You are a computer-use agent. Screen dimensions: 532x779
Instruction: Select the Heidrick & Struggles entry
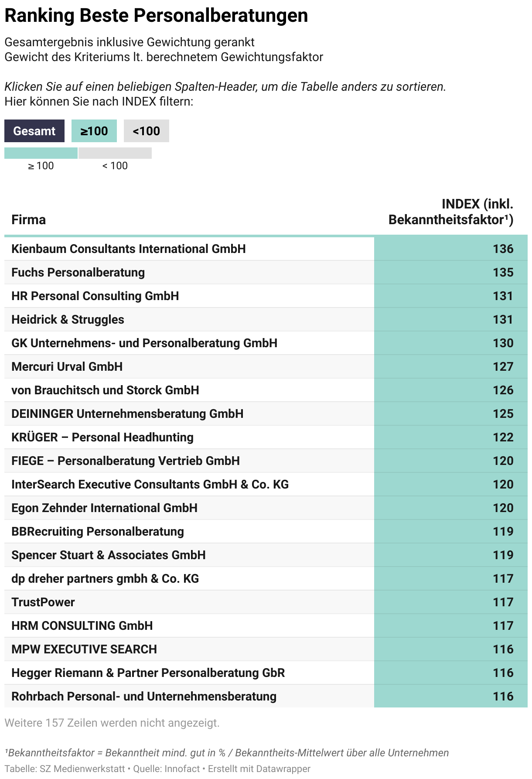tap(68, 319)
